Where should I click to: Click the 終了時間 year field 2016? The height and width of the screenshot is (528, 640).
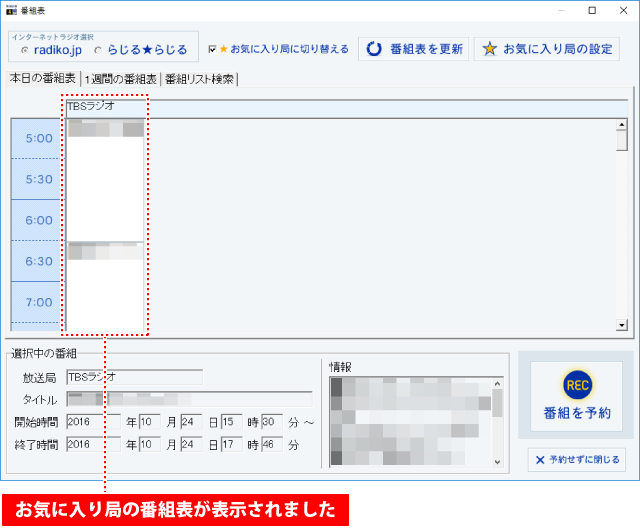[x=93, y=444]
